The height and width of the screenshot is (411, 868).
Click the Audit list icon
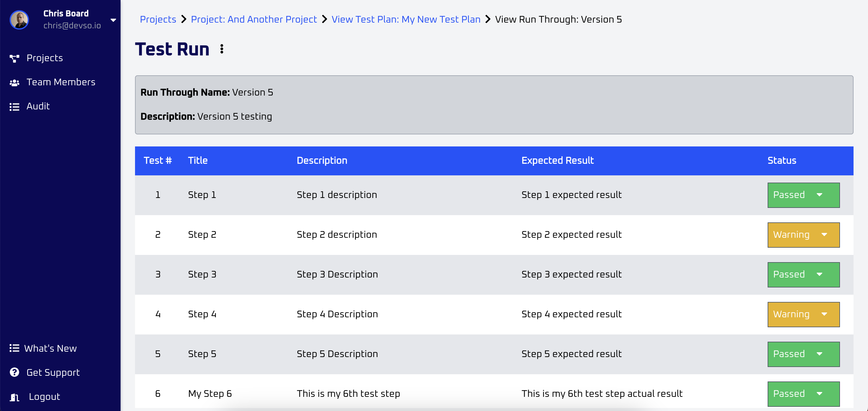(x=14, y=107)
